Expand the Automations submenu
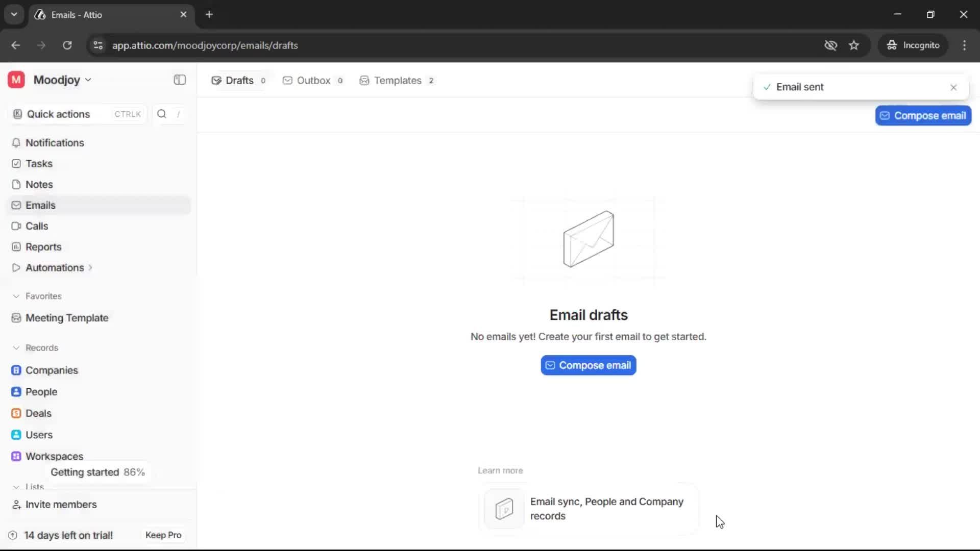This screenshot has height=551, width=980. (90, 268)
